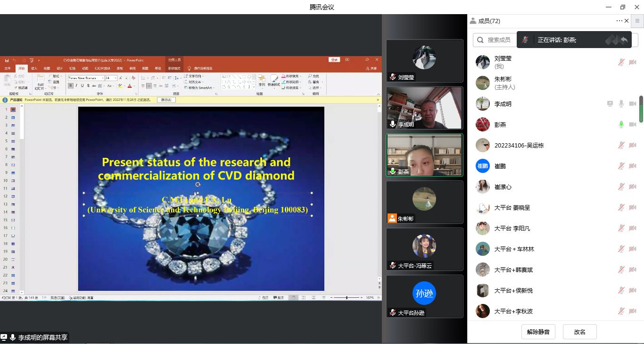Click the 解除静音 button

tap(538, 332)
